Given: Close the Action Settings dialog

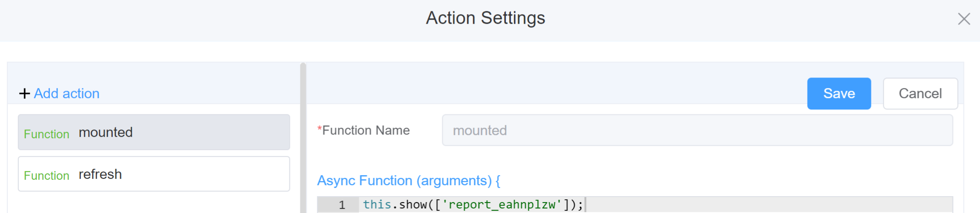Looking at the screenshot, I should tap(964, 19).
